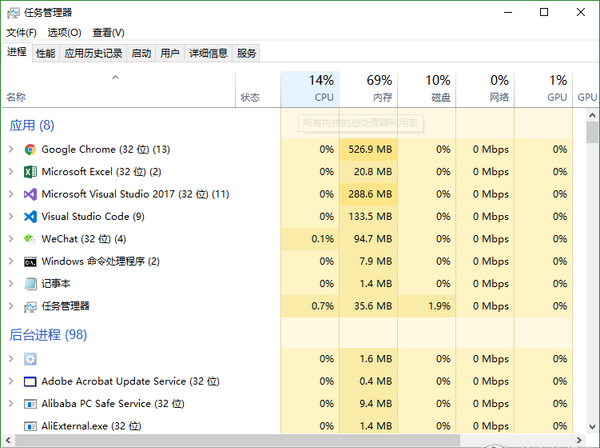
Task: Sort by the 10% 磁盘 column header
Action: click(x=427, y=90)
